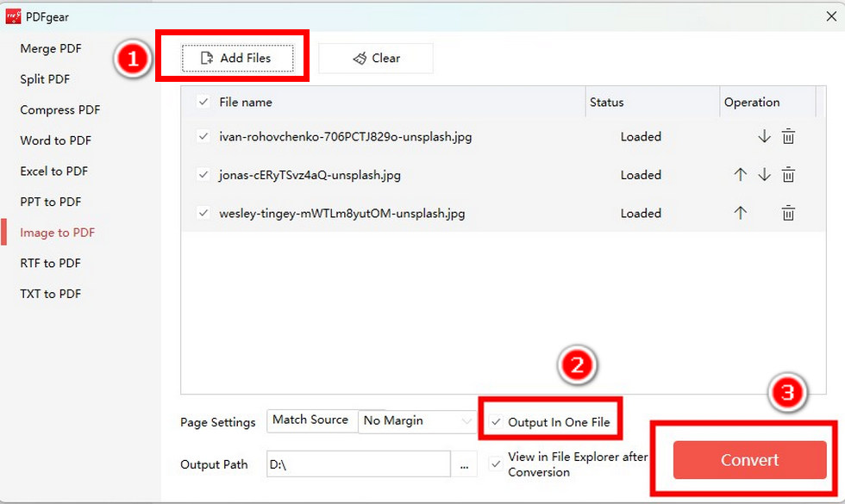Toggle the select-all checkbox in File name header
This screenshot has width=845, height=504.
coord(201,101)
